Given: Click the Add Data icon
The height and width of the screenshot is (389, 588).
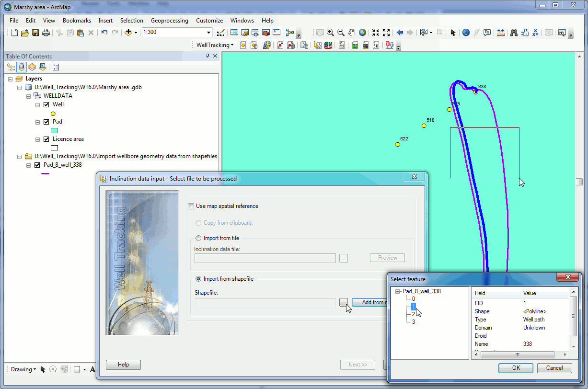Looking at the screenshot, I should (128, 33).
